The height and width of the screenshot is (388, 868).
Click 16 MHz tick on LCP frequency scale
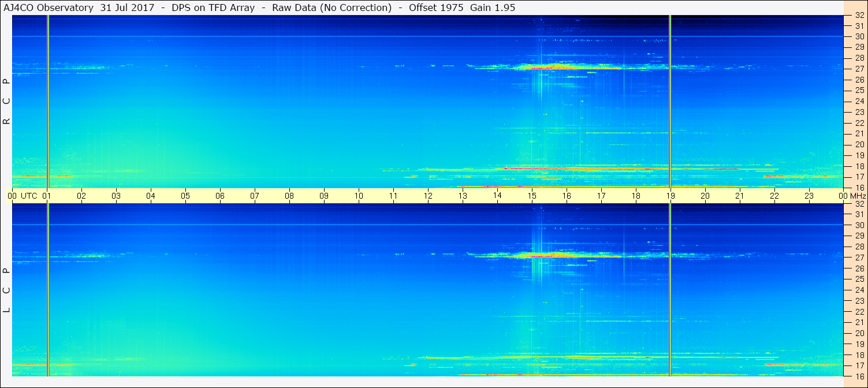(859, 376)
